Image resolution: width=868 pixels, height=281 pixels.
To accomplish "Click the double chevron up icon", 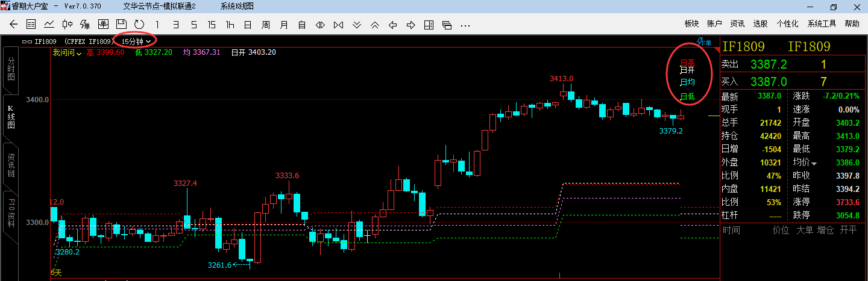I will pyautogui.click(x=374, y=25).
